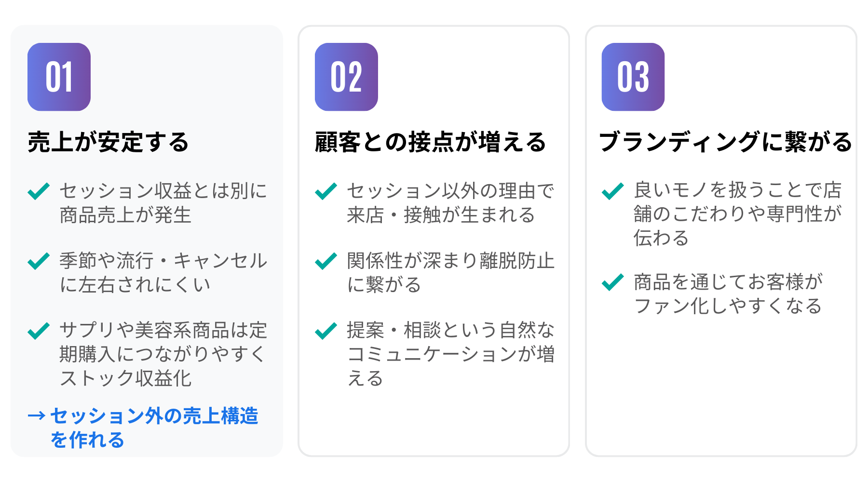Viewport: 868px width, 482px height.
Task: Click checkmark beside 良いモノを扱うことで
Action: [613, 191]
